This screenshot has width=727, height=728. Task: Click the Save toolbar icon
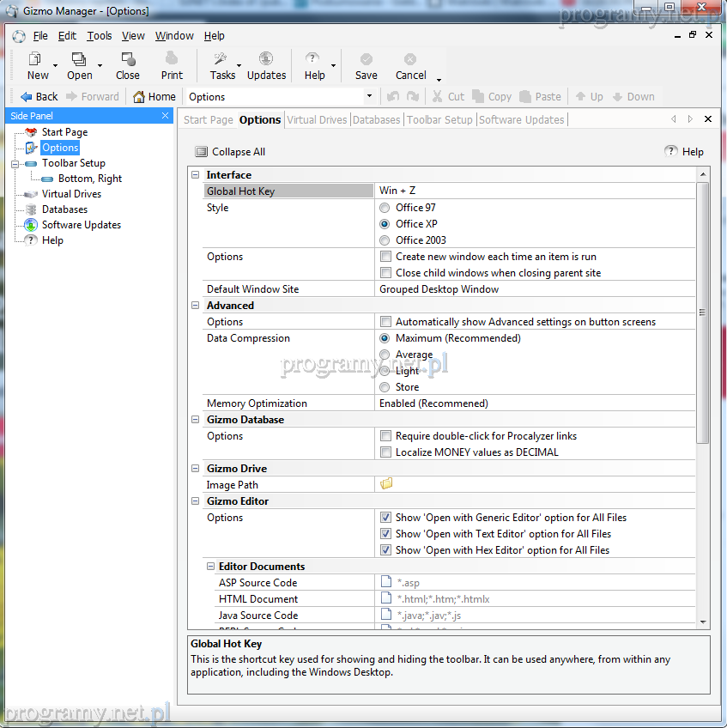click(x=366, y=59)
